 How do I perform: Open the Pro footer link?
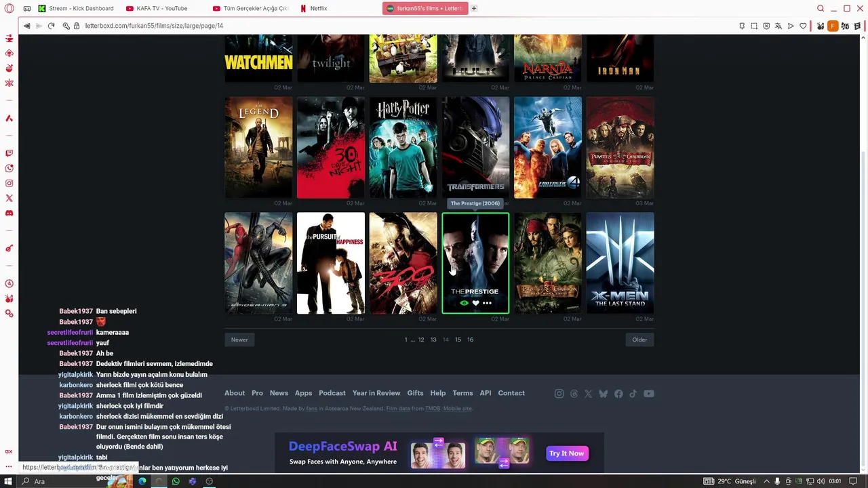coord(257,393)
